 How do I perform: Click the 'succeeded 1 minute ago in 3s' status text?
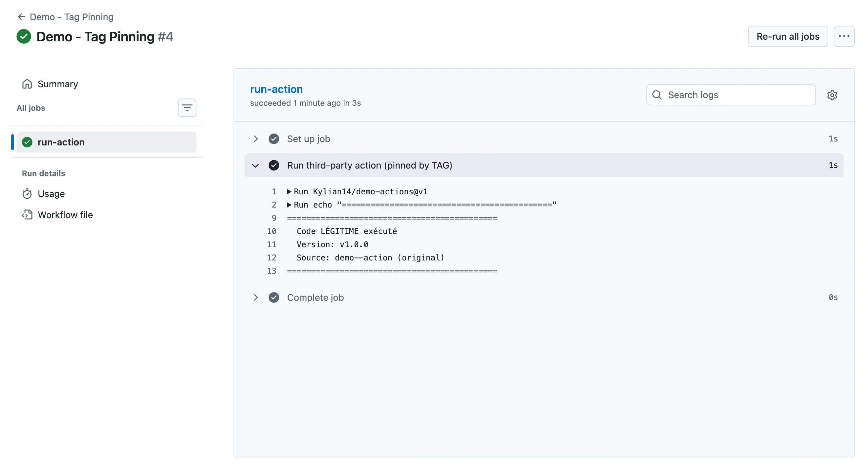tap(305, 103)
